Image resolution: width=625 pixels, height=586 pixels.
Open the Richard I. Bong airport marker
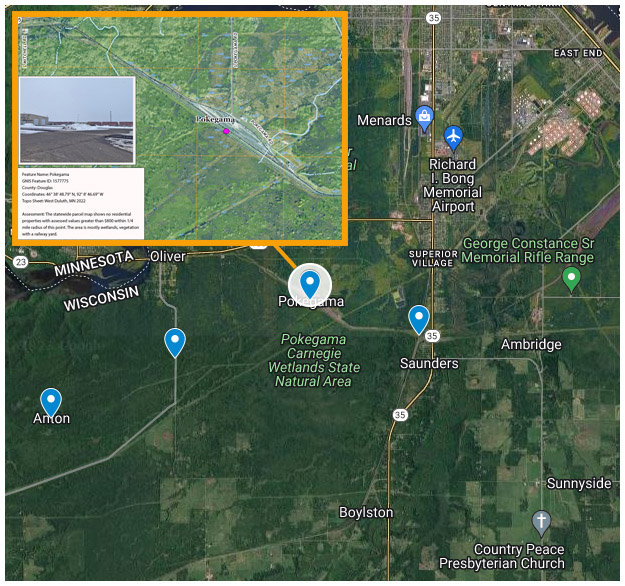tap(453, 138)
